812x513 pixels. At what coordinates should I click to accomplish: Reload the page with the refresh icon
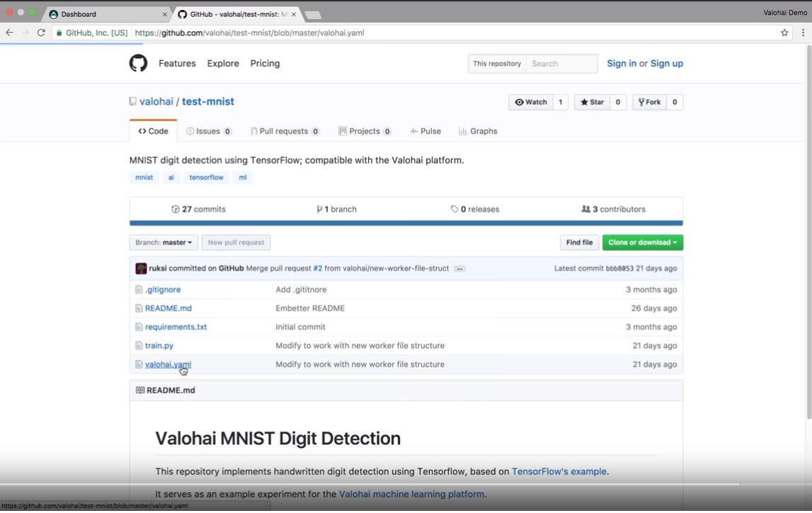41,33
